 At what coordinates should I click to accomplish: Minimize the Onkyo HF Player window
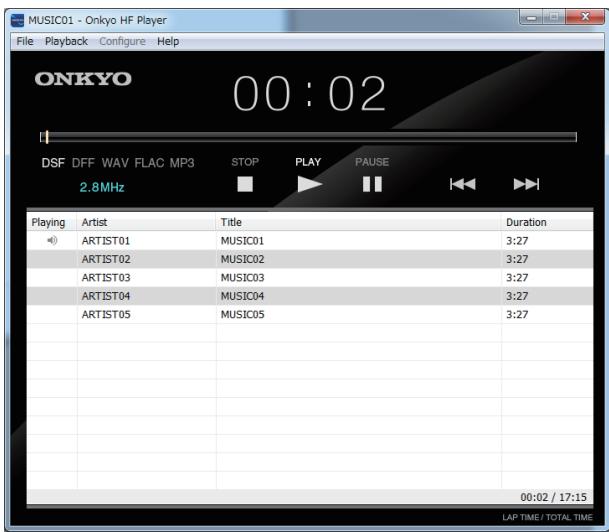[x=532, y=17]
